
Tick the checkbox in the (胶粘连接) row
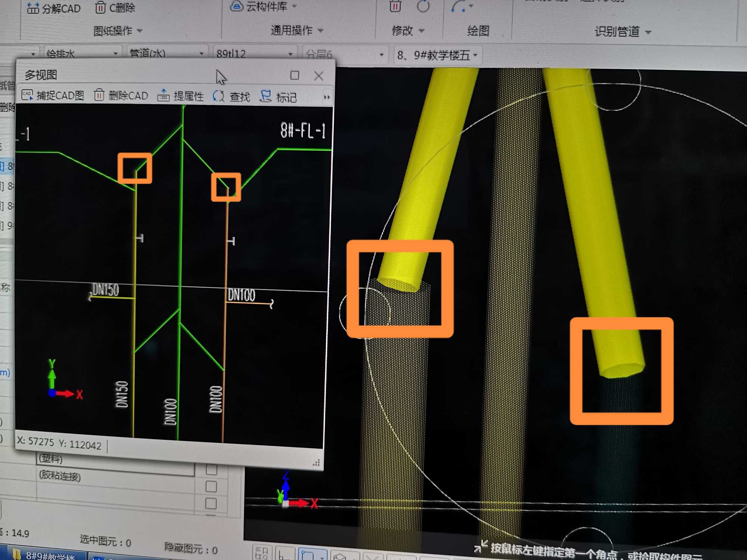pyautogui.click(x=211, y=486)
